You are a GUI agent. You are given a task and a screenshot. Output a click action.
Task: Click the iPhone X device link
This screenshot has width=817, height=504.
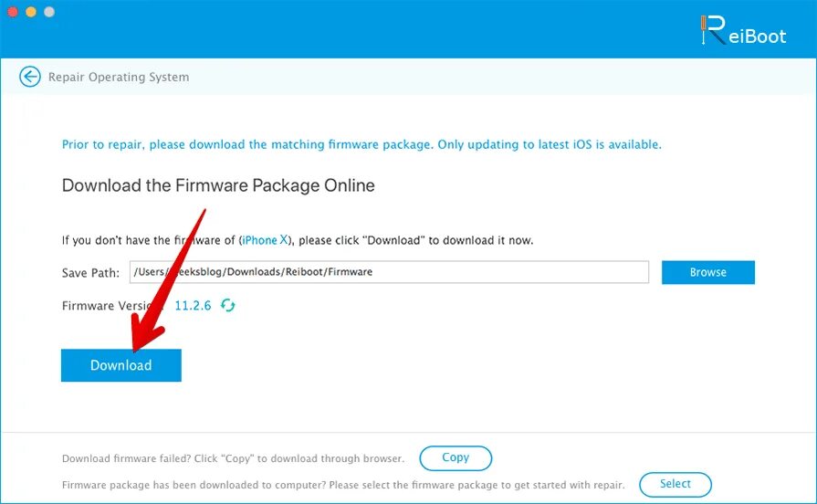point(265,240)
